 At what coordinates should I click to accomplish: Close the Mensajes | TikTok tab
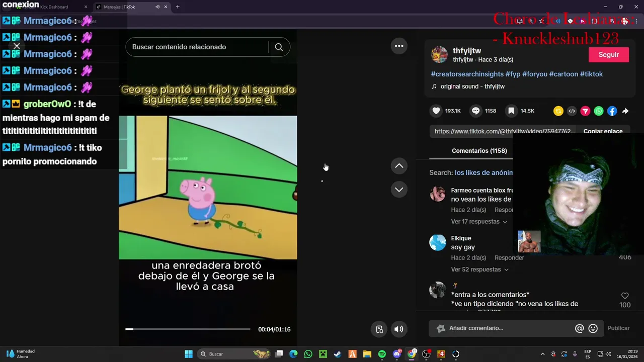166,7
